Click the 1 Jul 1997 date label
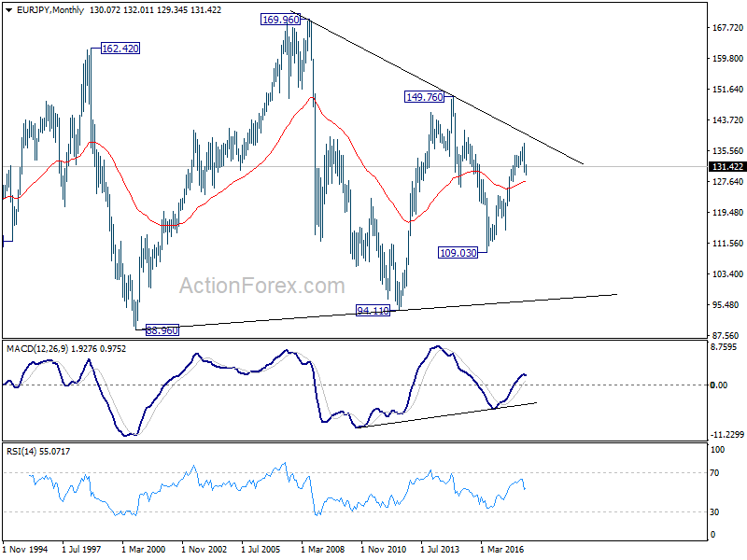 pos(81,549)
